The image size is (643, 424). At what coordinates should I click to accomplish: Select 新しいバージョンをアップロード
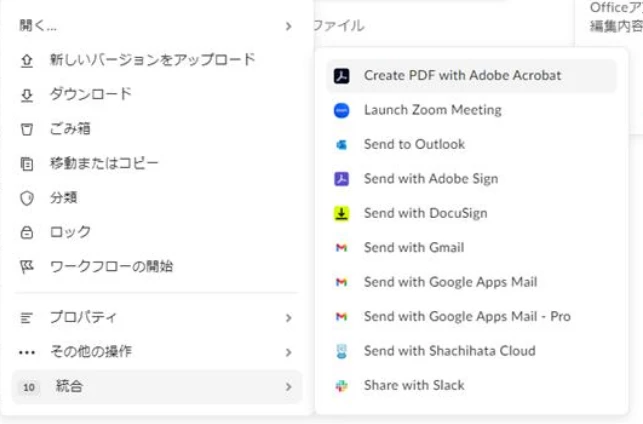pos(157,60)
